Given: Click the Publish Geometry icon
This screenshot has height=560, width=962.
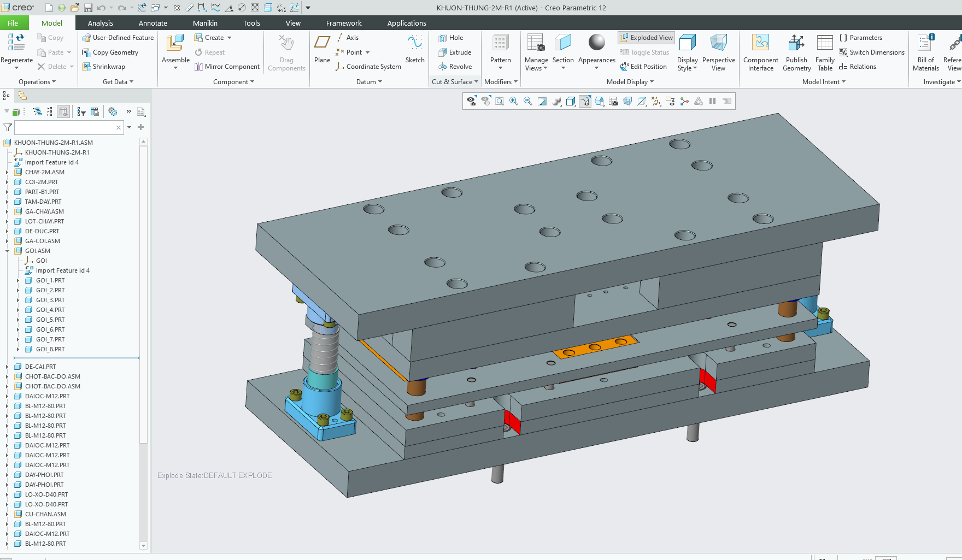Looking at the screenshot, I should pyautogui.click(x=796, y=44).
